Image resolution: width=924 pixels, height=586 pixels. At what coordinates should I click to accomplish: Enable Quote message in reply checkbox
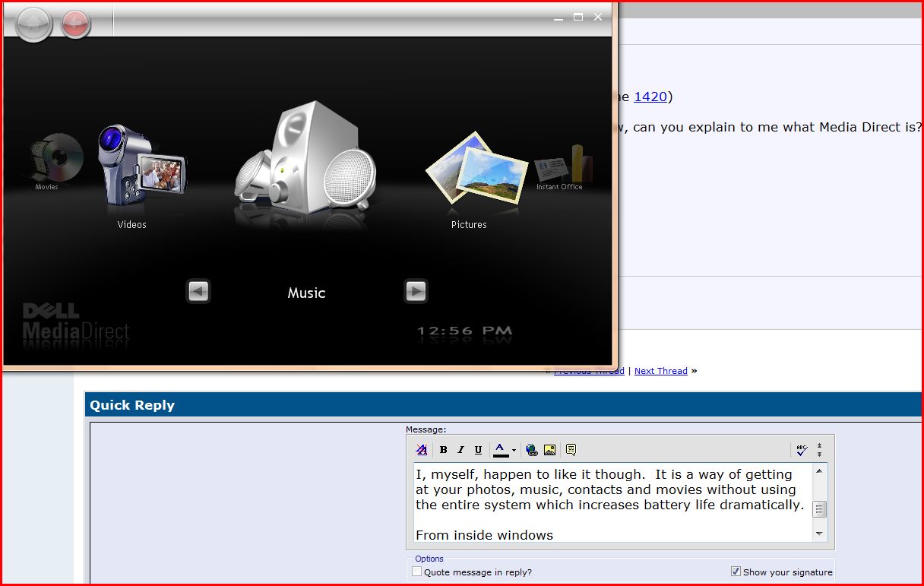416,572
